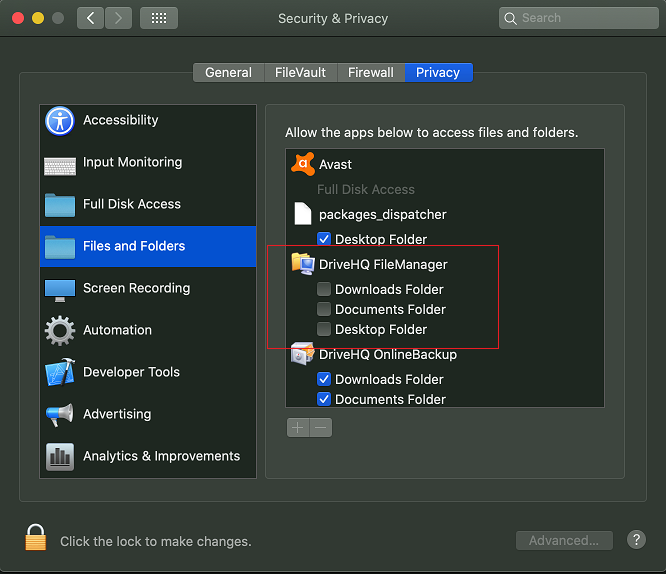Check Documents Folder under DriveHQ FileManager
The width and height of the screenshot is (666, 574).
(x=324, y=309)
